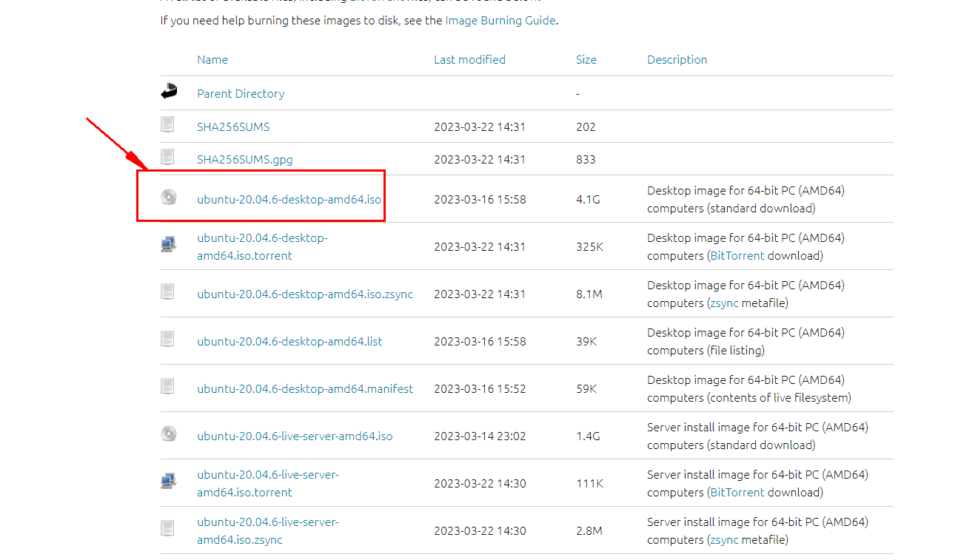Sort the listing by Description header
Image resolution: width=978 pixels, height=560 pixels.
pos(677,59)
